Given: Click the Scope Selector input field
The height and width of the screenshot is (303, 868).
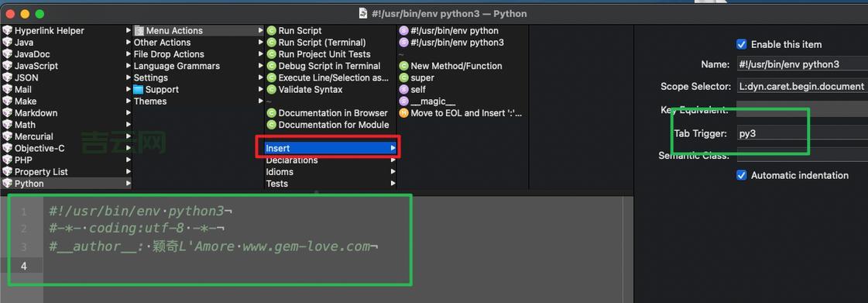Looking at the screenshot, I should pos(802,87).
